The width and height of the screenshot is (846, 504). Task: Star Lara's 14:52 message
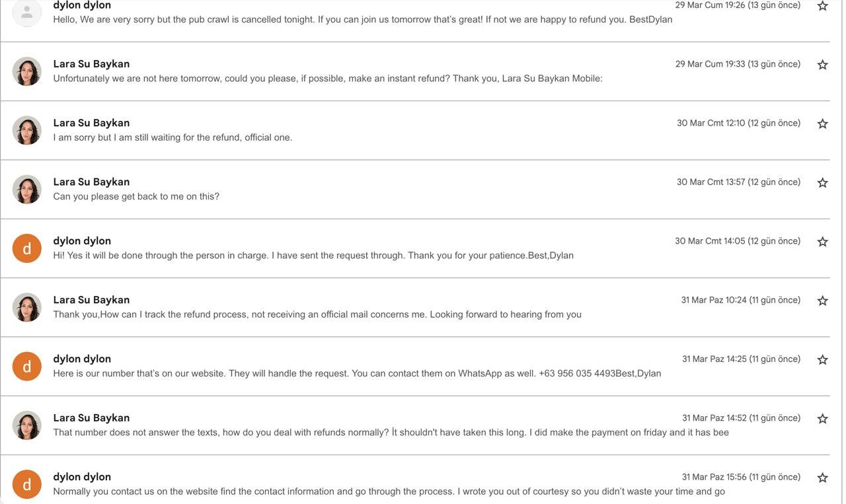(822, 418)
